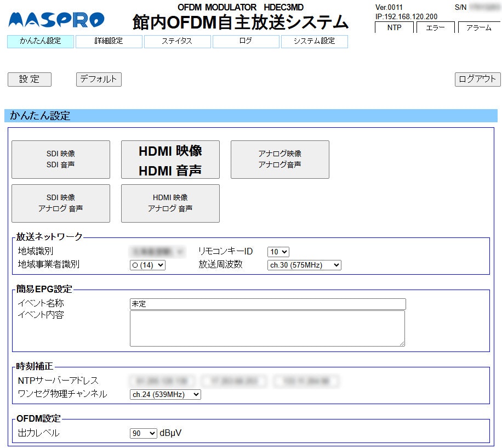Click the エラー status indicator
This screenshot has height=448, width=502.
coord(435,27)
